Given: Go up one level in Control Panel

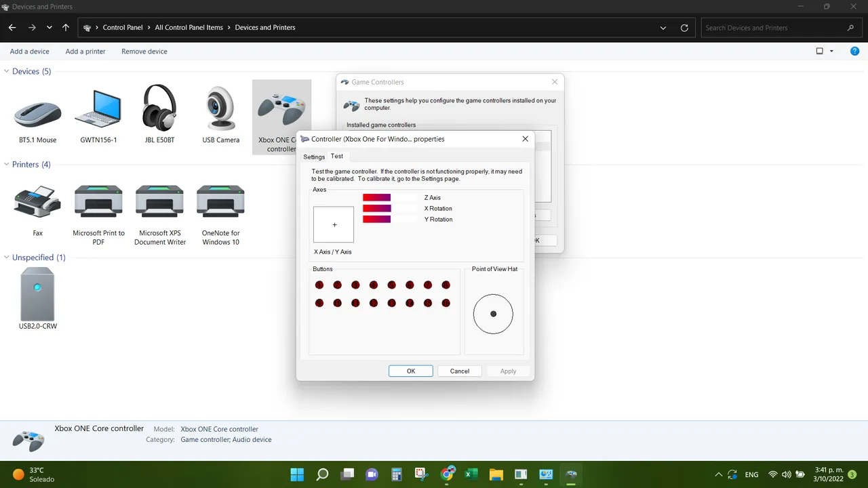Looking at the screenshot, I should pos(65,28).
